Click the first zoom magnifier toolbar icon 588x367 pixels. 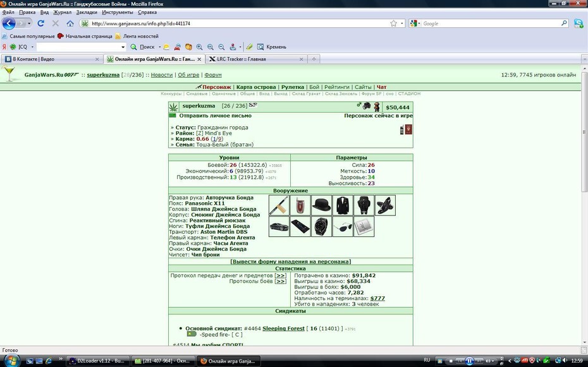click(x=200, y=47)
